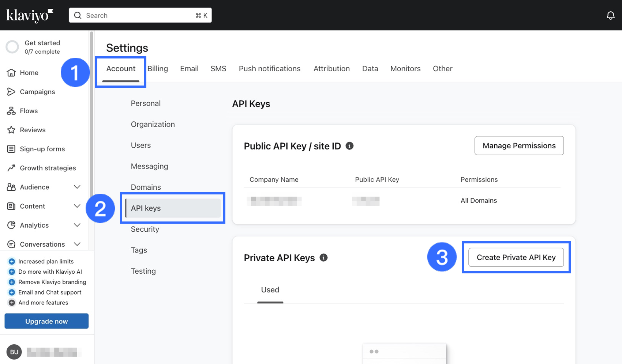Click the Upgrade now button
This screenshot has width=622, height=364.
point(46,321)
